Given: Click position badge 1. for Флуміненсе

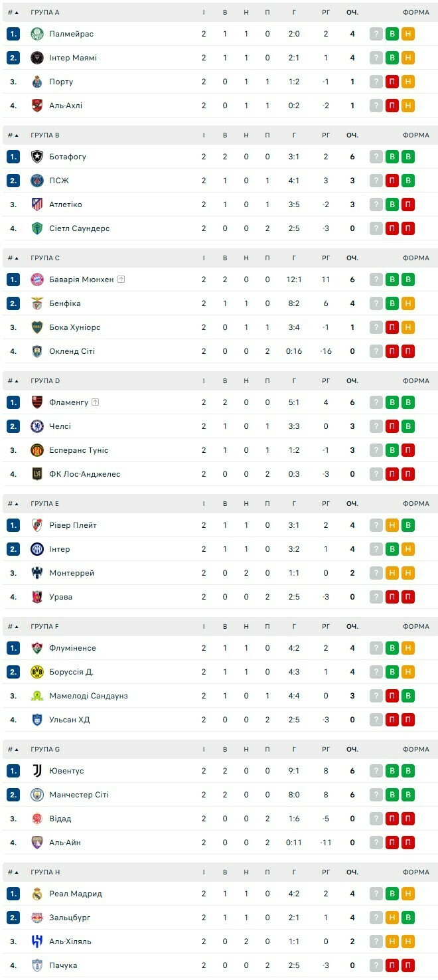Looking at the screenshot, I should 13,648.
